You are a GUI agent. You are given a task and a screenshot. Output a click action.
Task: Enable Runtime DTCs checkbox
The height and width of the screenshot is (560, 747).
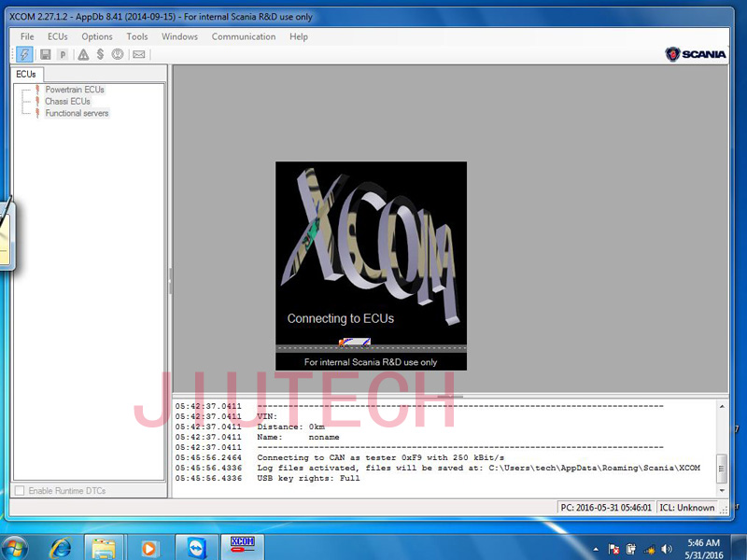click(21, 490)
